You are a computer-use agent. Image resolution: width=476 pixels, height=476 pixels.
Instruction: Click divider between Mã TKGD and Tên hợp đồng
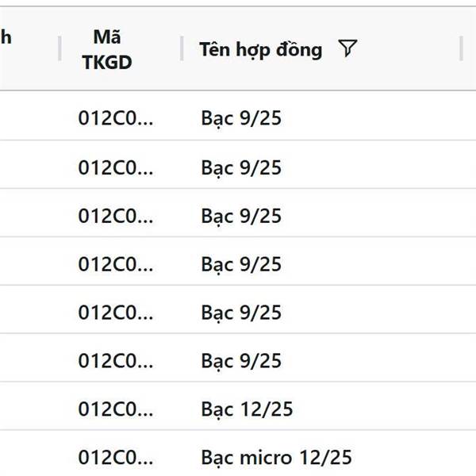(x=182, y=48)
